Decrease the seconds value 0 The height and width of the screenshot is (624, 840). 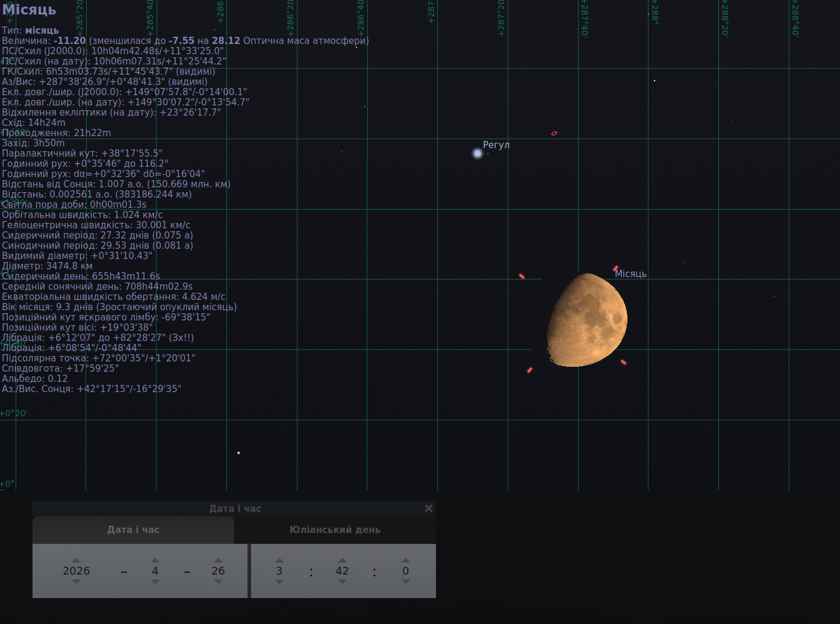pyautogui.click(x=406, y=582)
